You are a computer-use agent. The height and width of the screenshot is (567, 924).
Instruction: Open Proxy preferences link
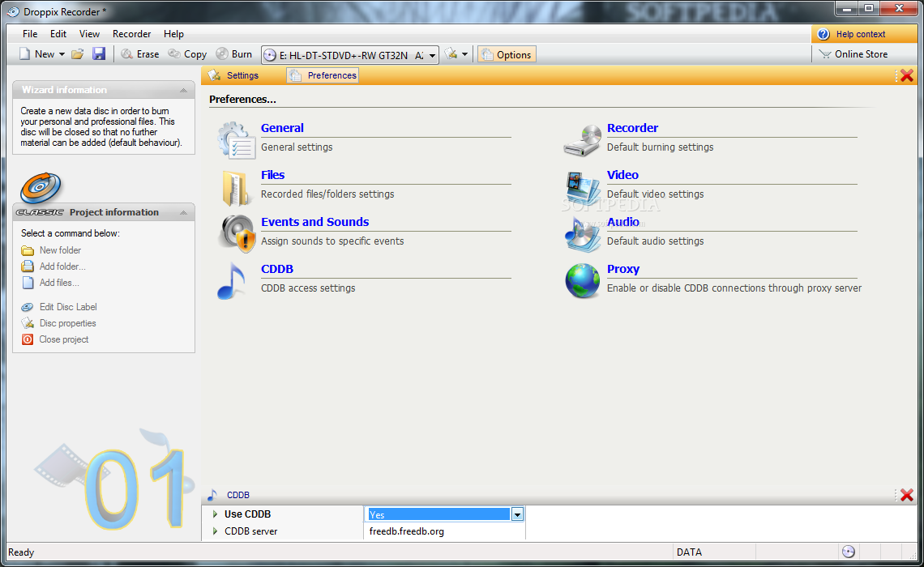coord(622,269)
